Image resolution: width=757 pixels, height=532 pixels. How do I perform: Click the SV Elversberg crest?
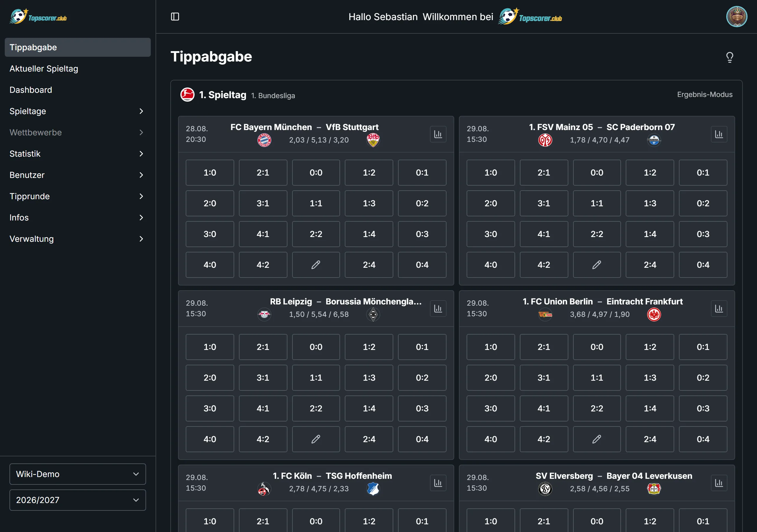[x=545, y=489]
